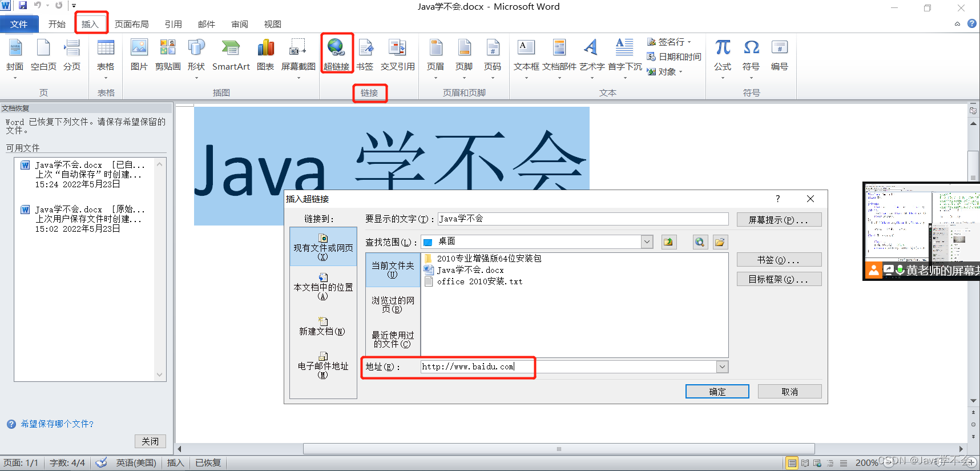The width and height of the screenshot is (980, 471).
Task: Click OK (确定) in hyperlink dialog
Action: tap(717, 392)
